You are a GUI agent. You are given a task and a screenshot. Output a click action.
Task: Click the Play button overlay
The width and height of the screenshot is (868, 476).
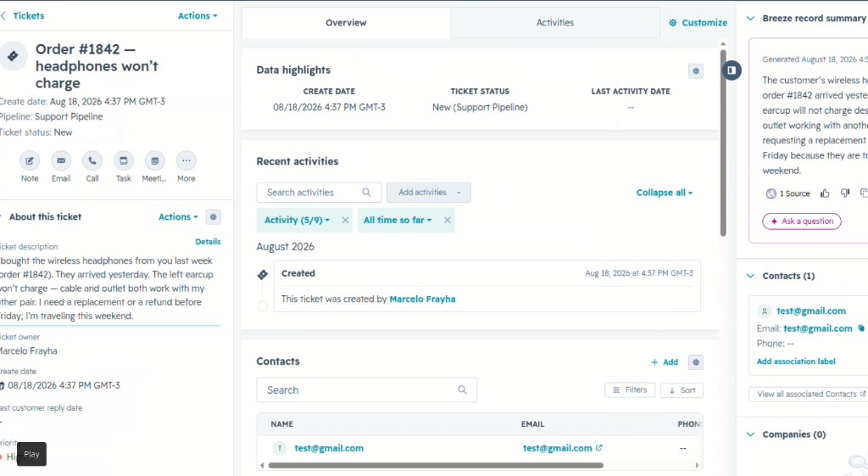[31, 454]
